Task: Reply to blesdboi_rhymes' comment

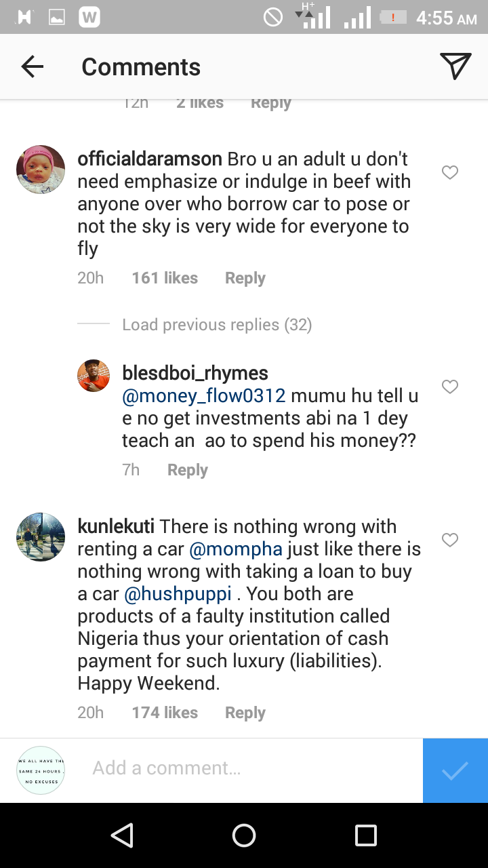Action: tap(187, 470)
